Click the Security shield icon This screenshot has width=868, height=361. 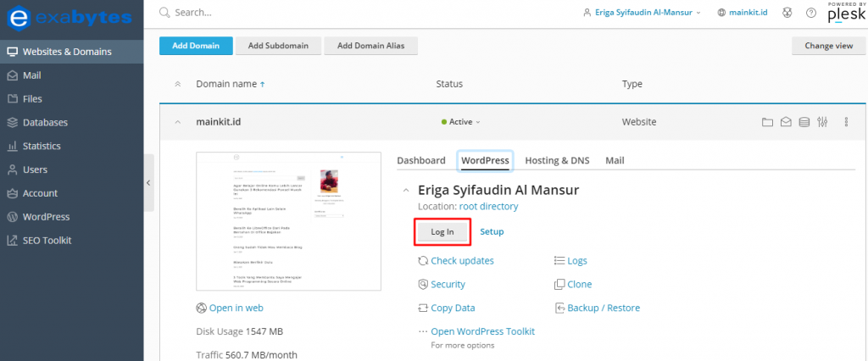click(x=423, y=284)
